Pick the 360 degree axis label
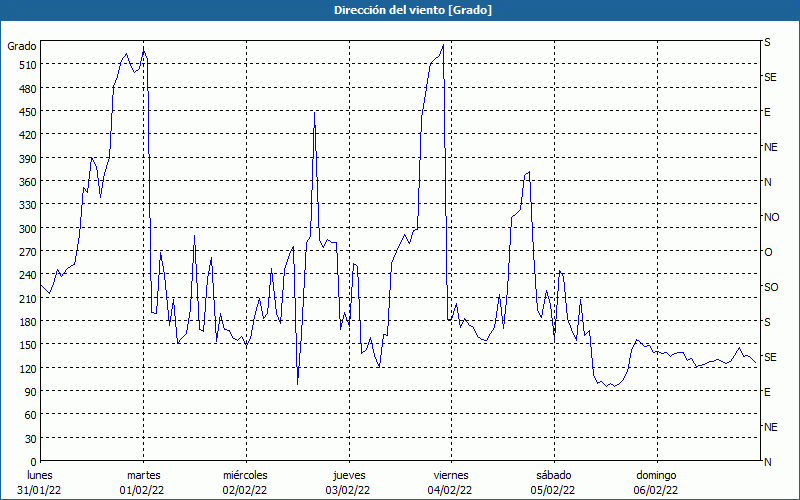The height and width of the screenshot is (500, 800). 29,182
